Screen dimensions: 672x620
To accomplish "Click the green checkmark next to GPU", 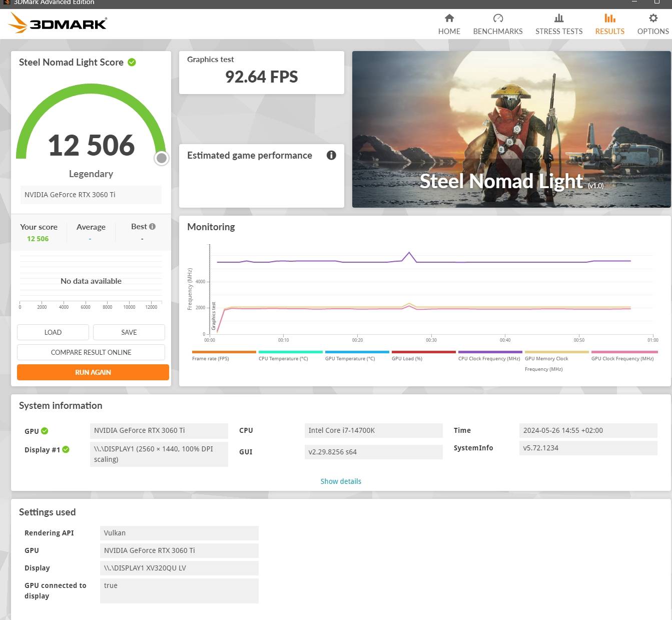I will (45, 430).
